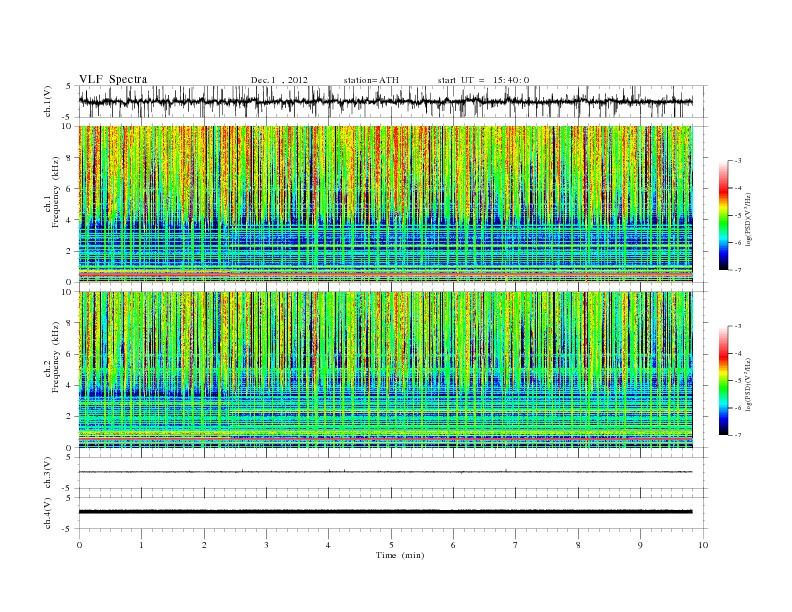Click the "station=ATH" header label
The width and height of the screenshot is (792, 612).
click(371, 80)
